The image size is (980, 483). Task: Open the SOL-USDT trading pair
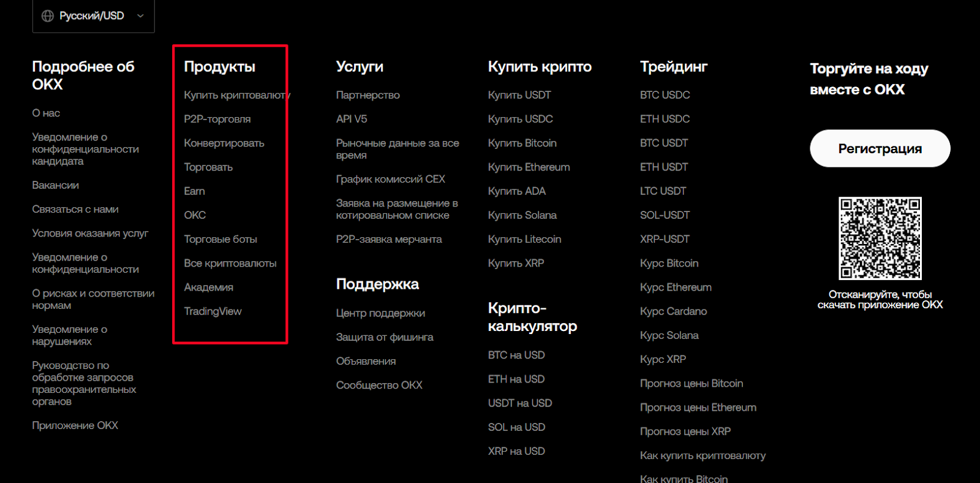click(665, 215)
